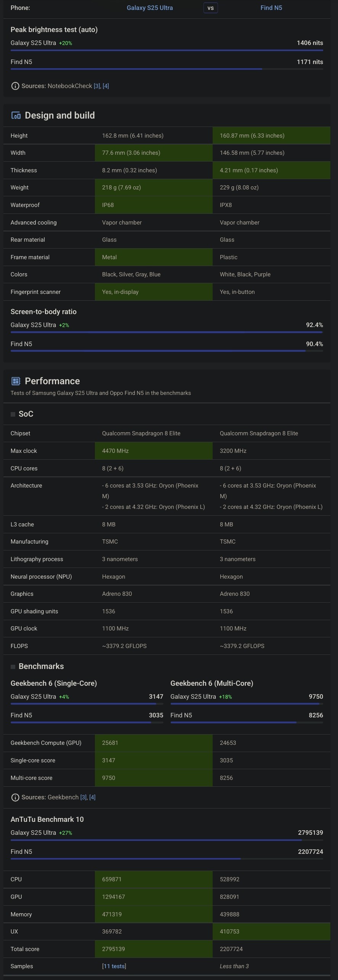Open NotebookCheck source reference [4]

(106, 86)
